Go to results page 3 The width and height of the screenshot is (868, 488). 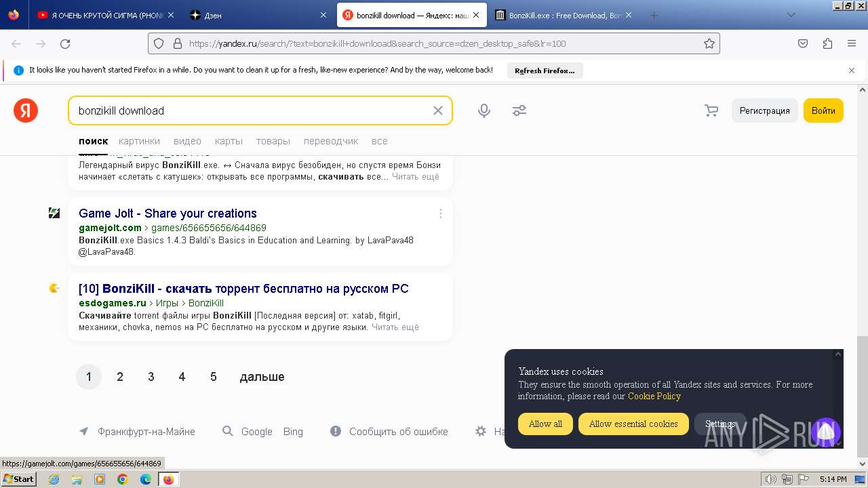click(151, 377)
